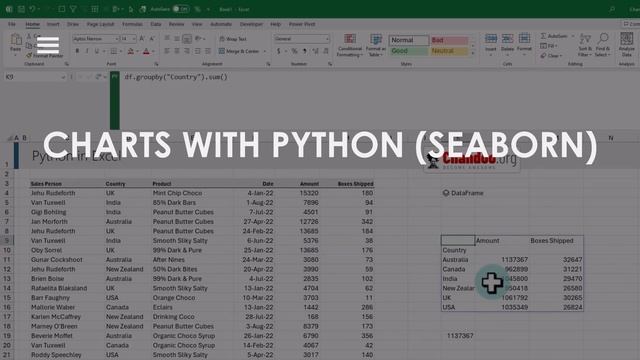The image size is (640, 360).
Task: Click the Increase Font Size icon
Action: click(142, 39)
